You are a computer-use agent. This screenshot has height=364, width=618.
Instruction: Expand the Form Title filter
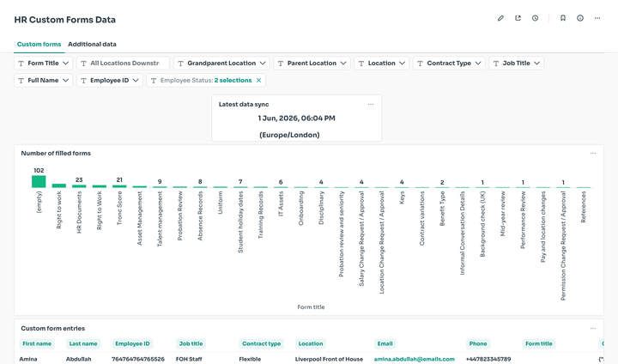pos(44,63)
